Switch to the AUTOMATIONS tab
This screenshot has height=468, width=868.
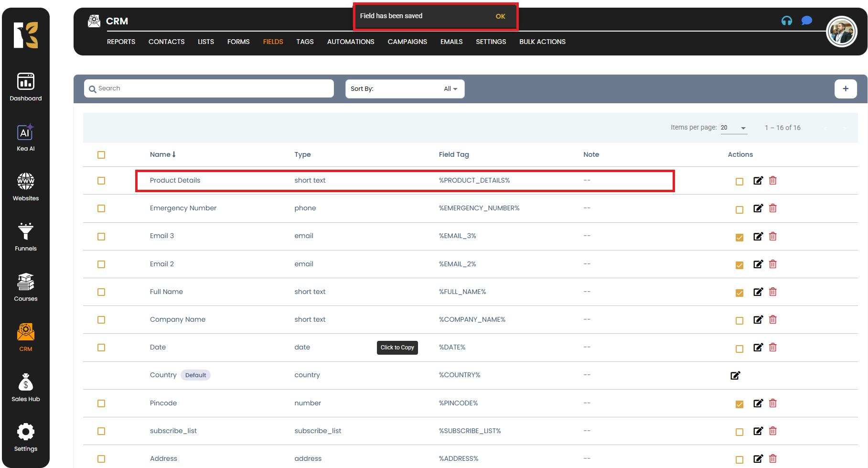350,42
